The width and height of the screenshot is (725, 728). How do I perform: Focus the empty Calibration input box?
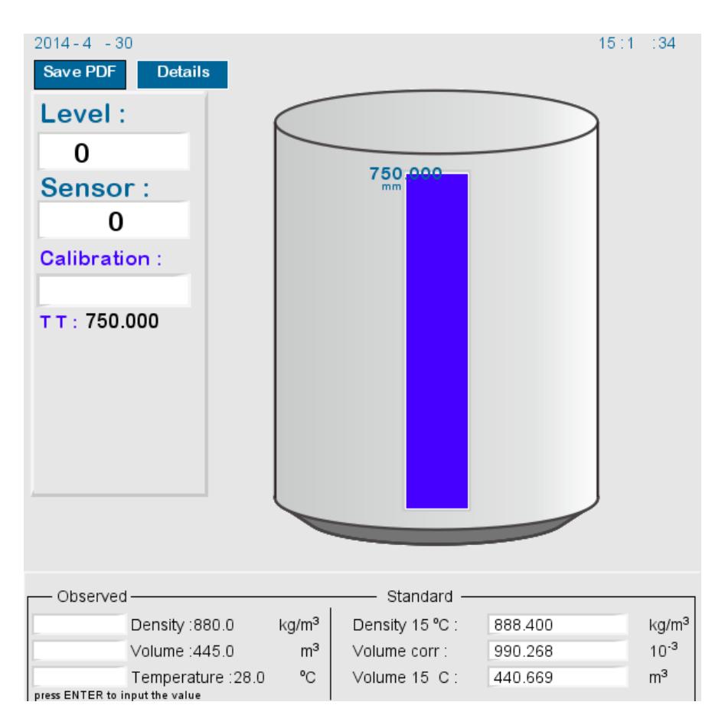point(114,290)
